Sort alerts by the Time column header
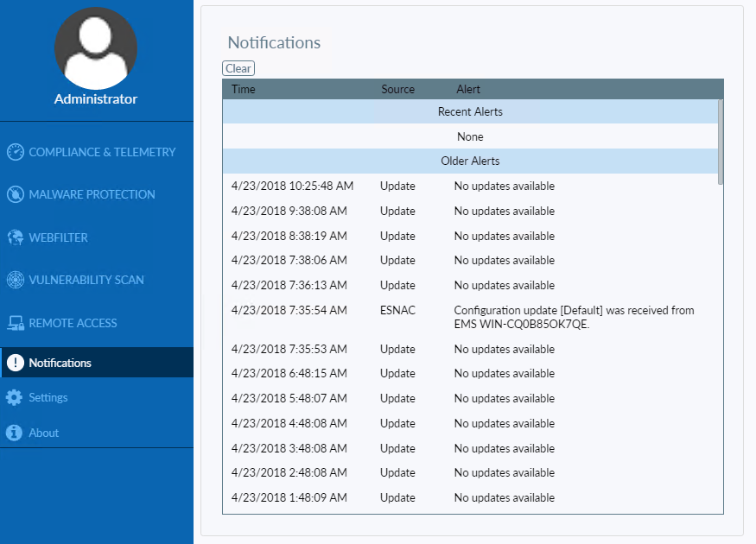 coord(243,89)
